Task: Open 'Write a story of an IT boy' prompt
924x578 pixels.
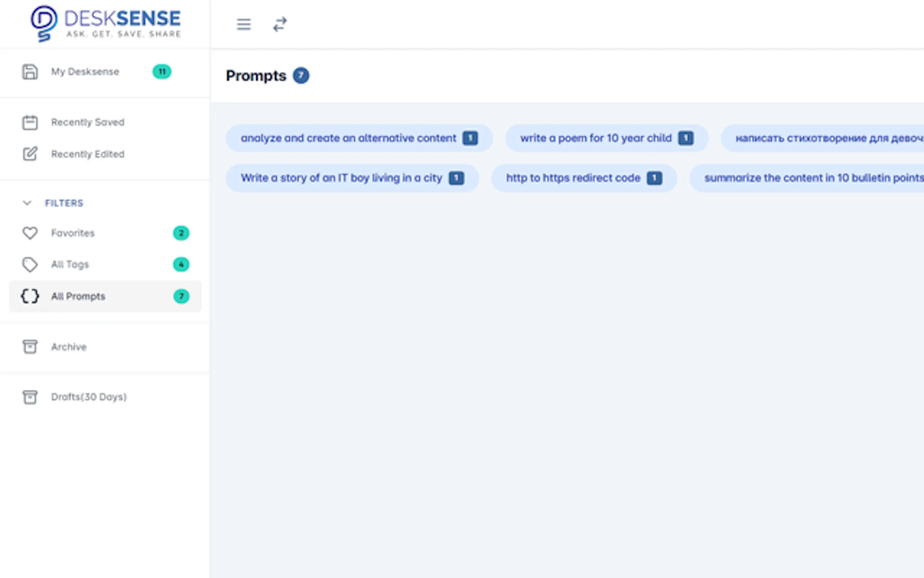Action: [x=341, y=178]
